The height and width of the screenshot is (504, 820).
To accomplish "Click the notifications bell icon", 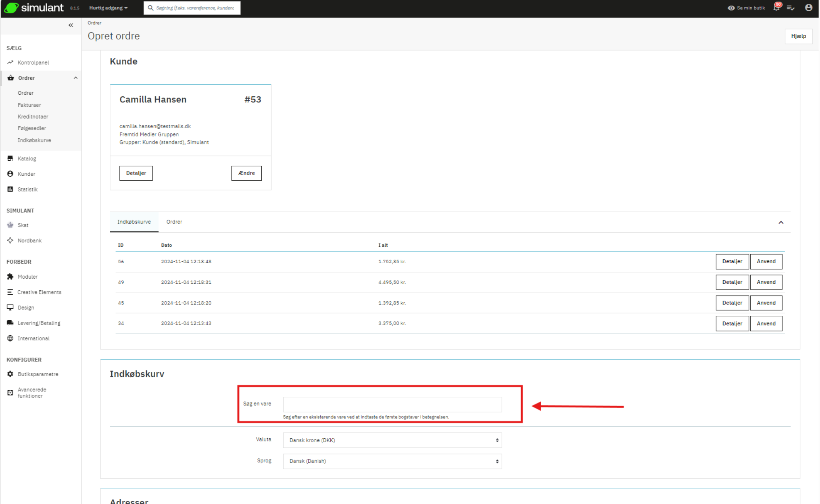I will click(776, 8).
